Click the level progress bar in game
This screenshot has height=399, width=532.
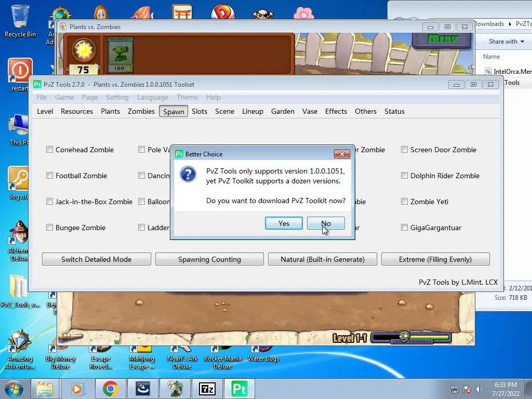[x=411, y=338]
